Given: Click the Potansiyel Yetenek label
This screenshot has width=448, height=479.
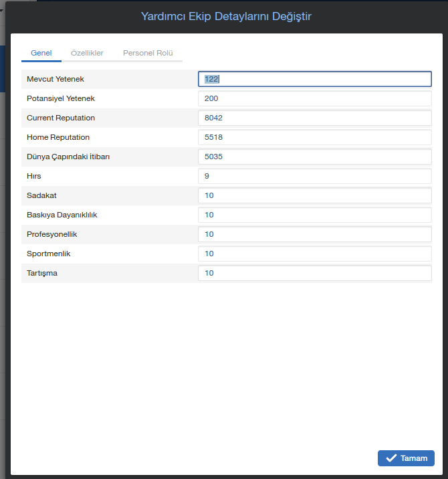Looking at the screenshot, I should (x=61, y=98).
